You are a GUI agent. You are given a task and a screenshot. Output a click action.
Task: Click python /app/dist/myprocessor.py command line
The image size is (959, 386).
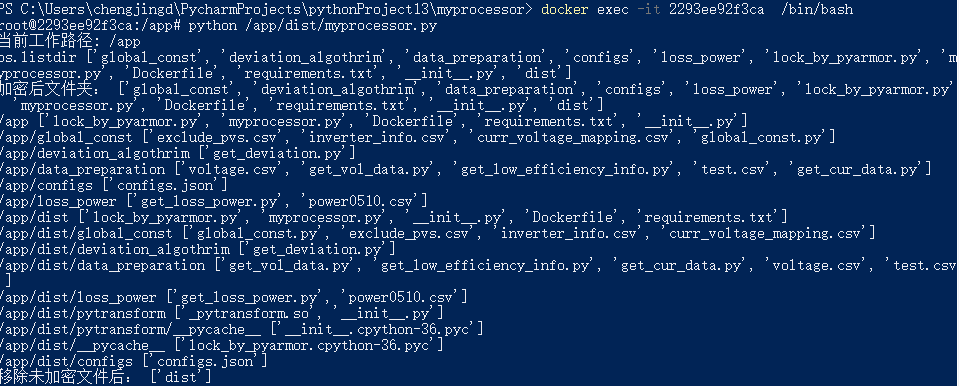[313, 26]
